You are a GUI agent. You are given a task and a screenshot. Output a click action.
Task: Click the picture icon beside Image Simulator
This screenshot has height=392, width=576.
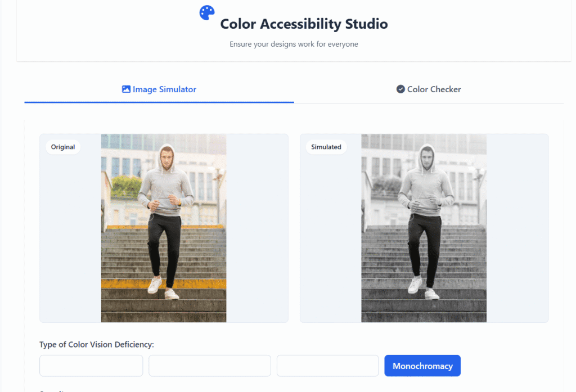coord(126,89)
